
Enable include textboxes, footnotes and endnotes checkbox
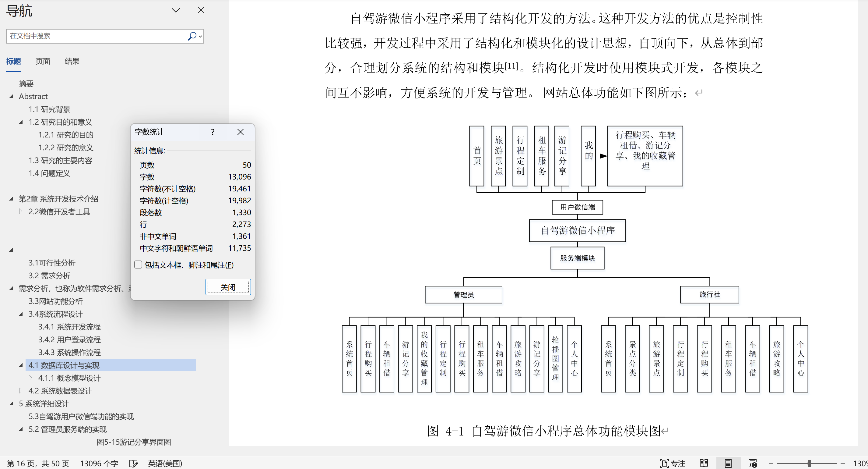[138, 265]
